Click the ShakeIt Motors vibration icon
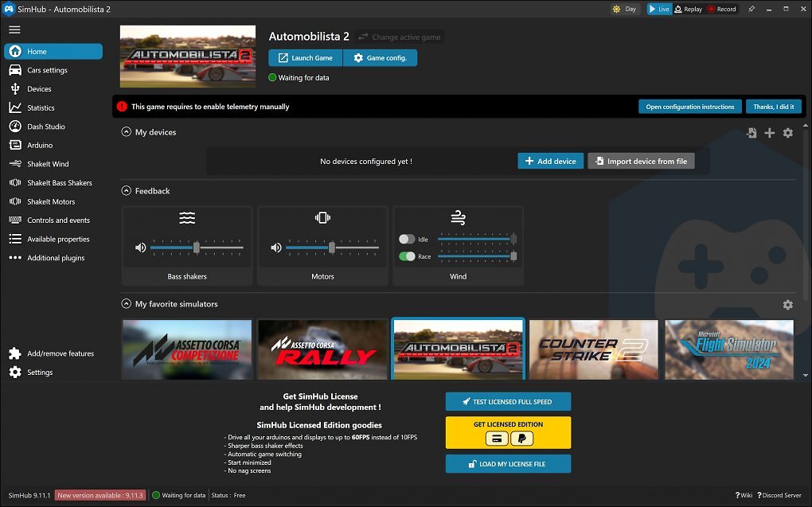The height and width of the screenshot is (507, 812). (16, 201)
